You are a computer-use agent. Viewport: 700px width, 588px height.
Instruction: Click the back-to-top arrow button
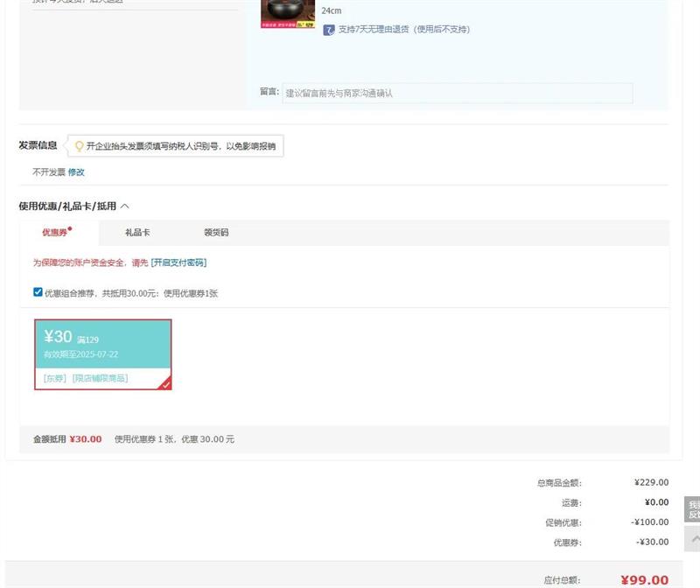693,538
